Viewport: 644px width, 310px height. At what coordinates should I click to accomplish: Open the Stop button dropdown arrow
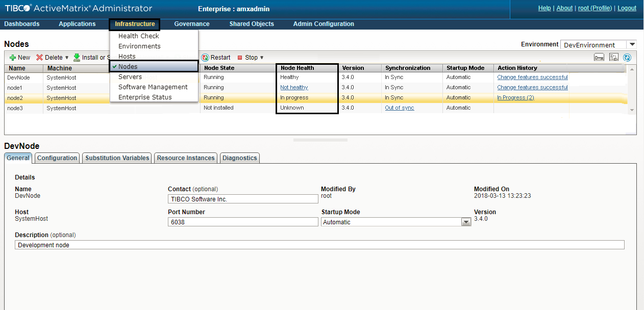[x=262, y=58]
